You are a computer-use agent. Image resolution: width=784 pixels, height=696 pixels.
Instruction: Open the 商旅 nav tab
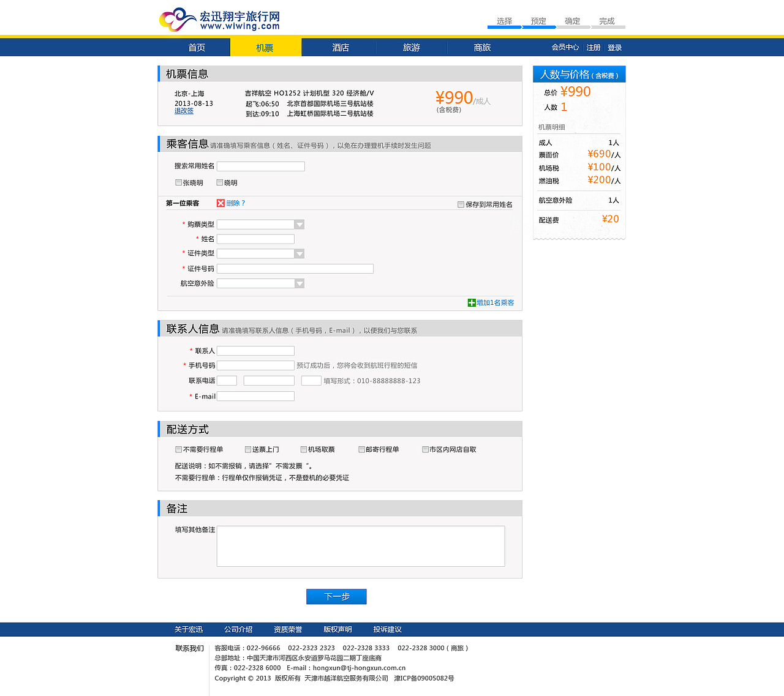tap(483, 47)
